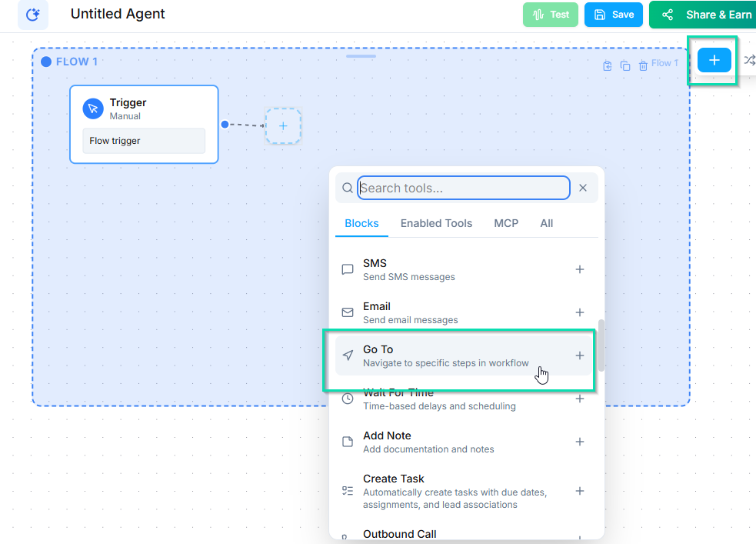The image size is (756, 544).
Task: Add the SMS block using its plus button
Action: [580, 269]
